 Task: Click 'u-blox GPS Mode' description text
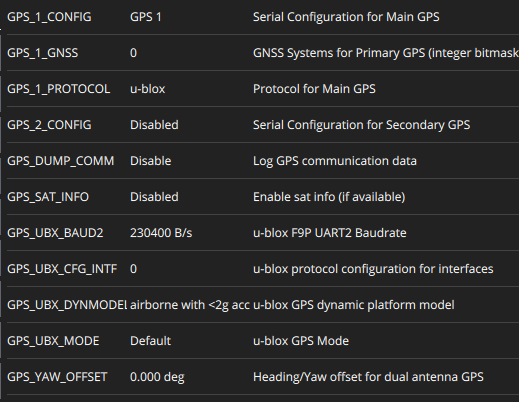tap(301, 341)
